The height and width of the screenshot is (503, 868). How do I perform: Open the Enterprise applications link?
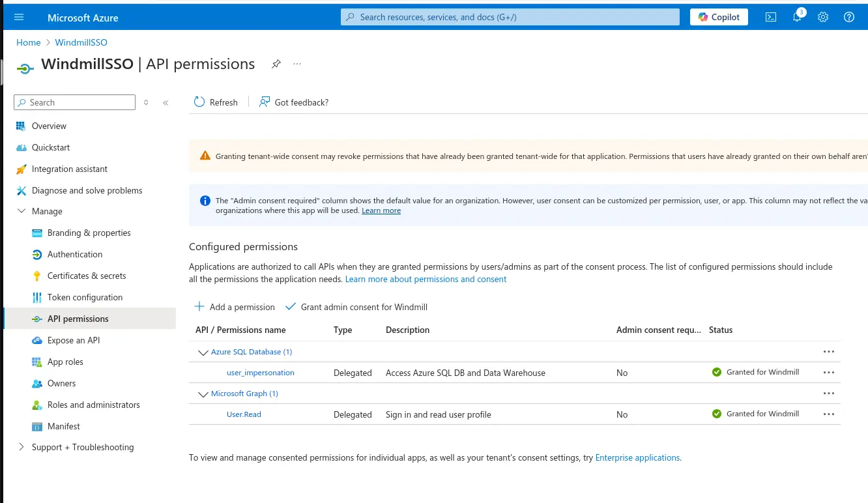click(x=637, y=457)
